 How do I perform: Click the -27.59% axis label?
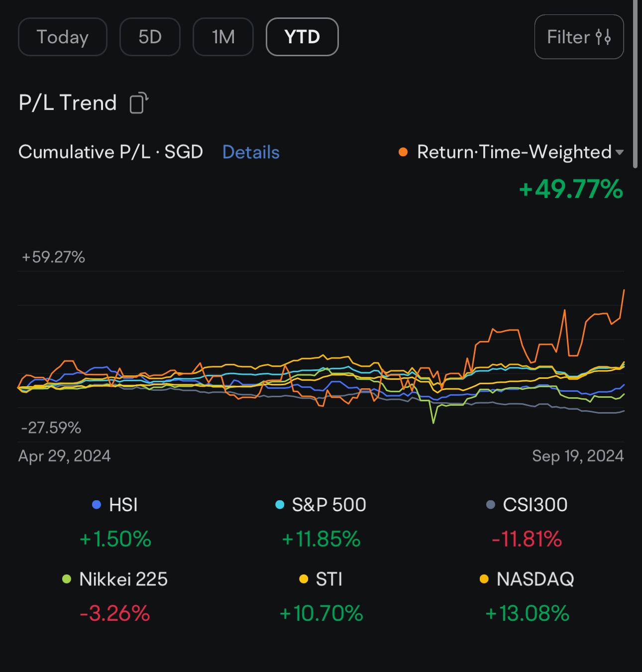[51, 428]
